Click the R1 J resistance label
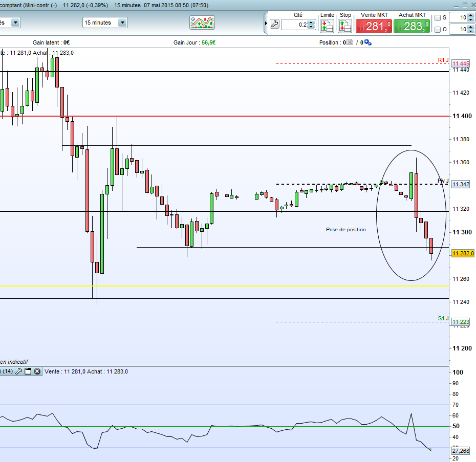This screenshot has width=476, height=462. pyautogui.click(x=443, y=60)
